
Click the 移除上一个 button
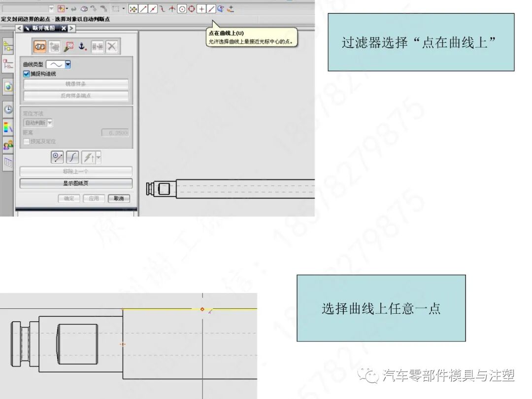click(76, 171)
